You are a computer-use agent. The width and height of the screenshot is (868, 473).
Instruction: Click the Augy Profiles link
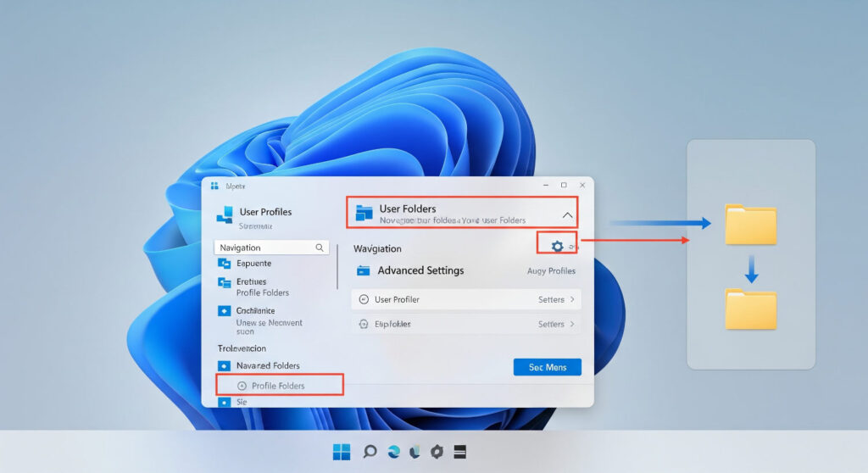551,271
